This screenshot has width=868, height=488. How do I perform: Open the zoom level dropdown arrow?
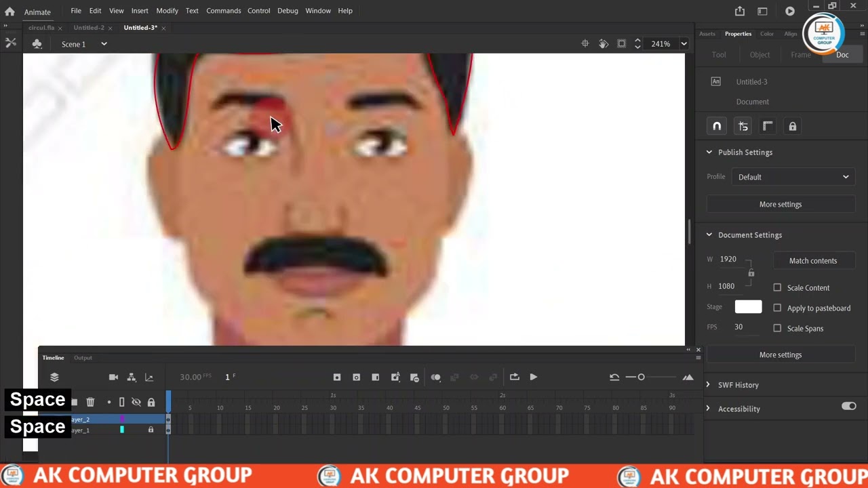pyautogui.click(x=684, y=43)
